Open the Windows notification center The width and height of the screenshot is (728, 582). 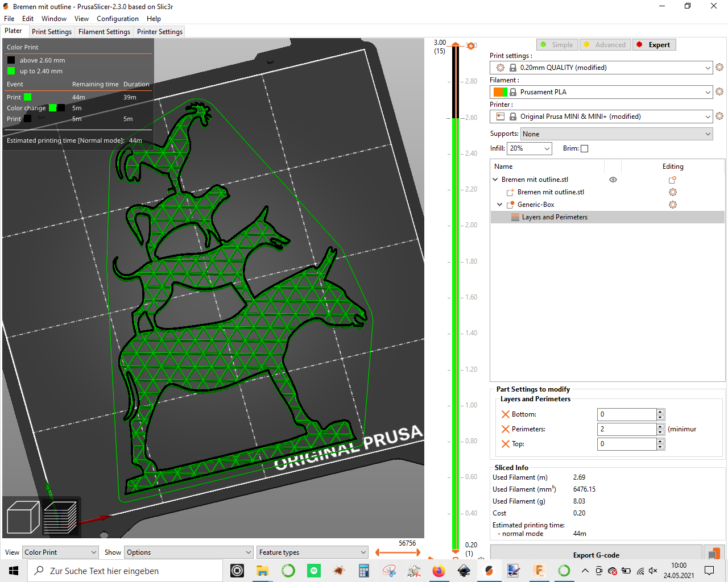pyautogui.click(x=709, y=571)
